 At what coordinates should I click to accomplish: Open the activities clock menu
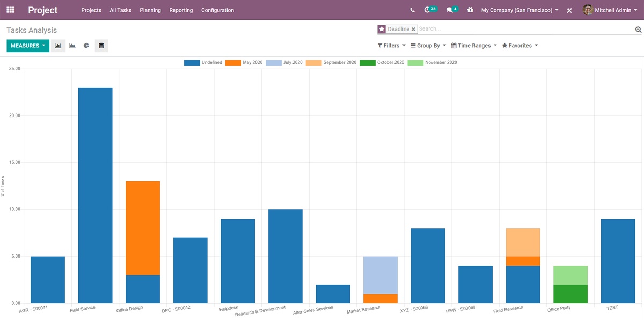pyautogui.click(x=428, y=9)
